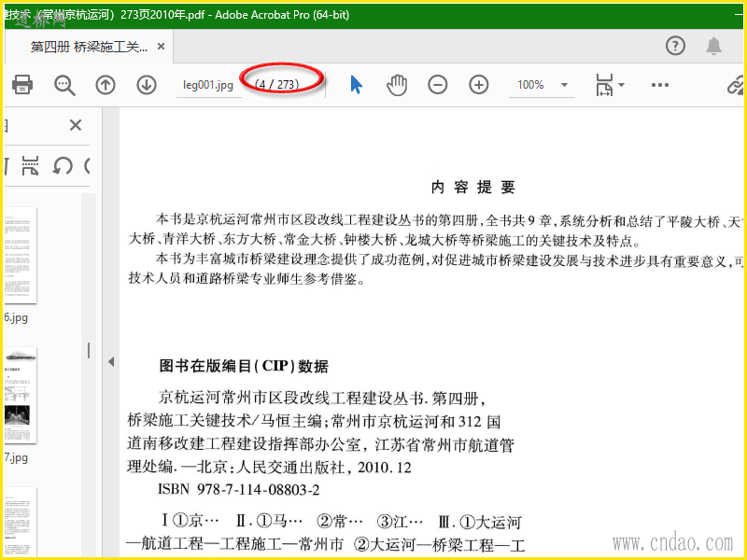
Task: Activate the hand pan tool
Action: [x=396, y=85]
